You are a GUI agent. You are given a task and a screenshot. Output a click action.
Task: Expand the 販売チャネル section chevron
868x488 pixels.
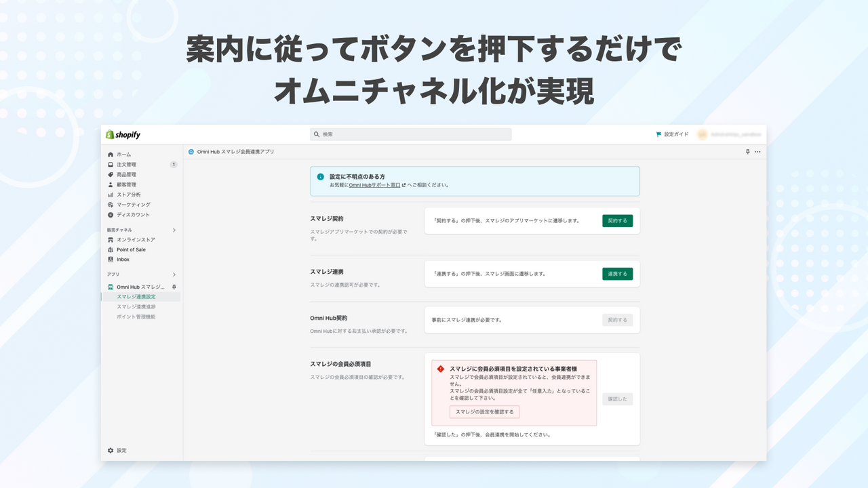[x=175, y=229]
